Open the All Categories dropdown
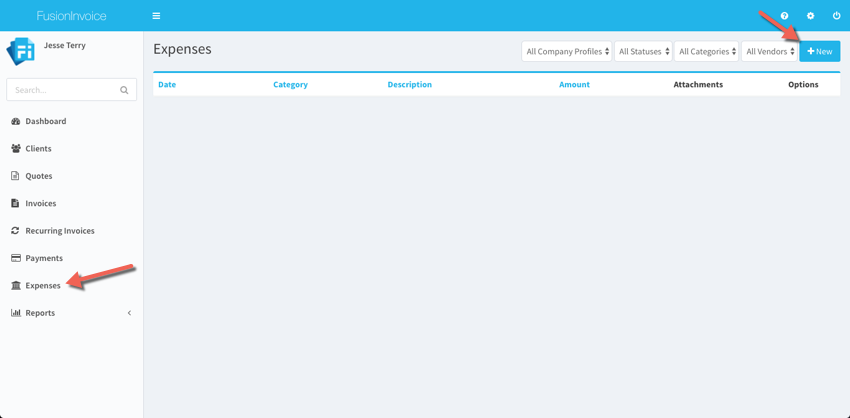The height and width of the screenshot is (418, 850). click(706, 51)
